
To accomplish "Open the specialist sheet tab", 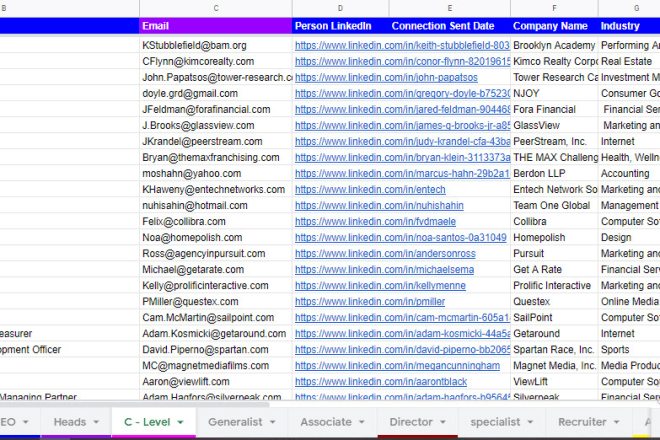I will coord(502,422).
